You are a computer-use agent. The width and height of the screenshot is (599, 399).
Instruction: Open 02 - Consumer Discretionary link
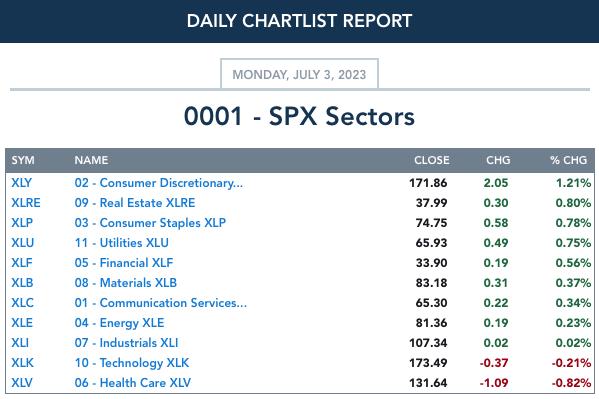pyautogui.click(x=159, y=183)
